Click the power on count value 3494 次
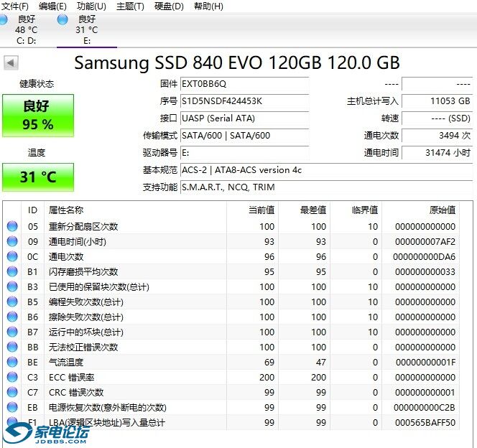Image resolution: width=477 pixels, height=448 pixels. (x=437, y=136)
